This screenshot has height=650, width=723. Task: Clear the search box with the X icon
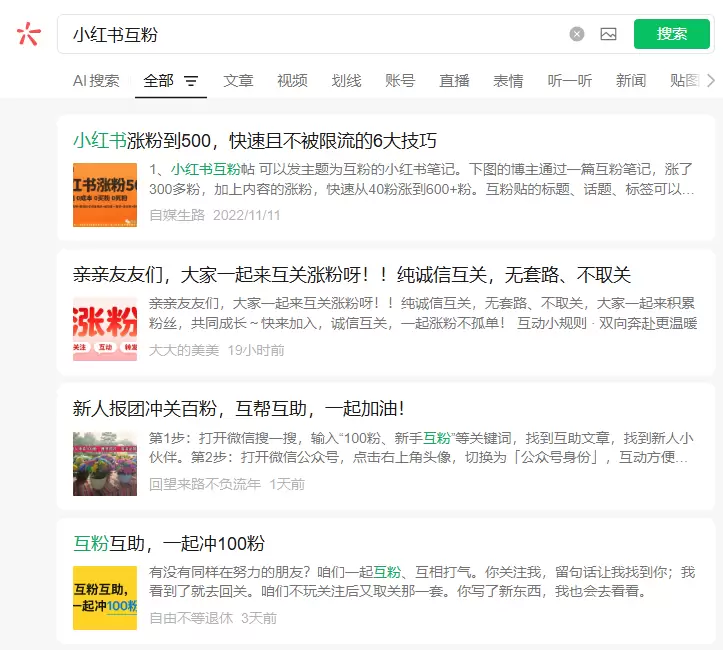point(577,34)
